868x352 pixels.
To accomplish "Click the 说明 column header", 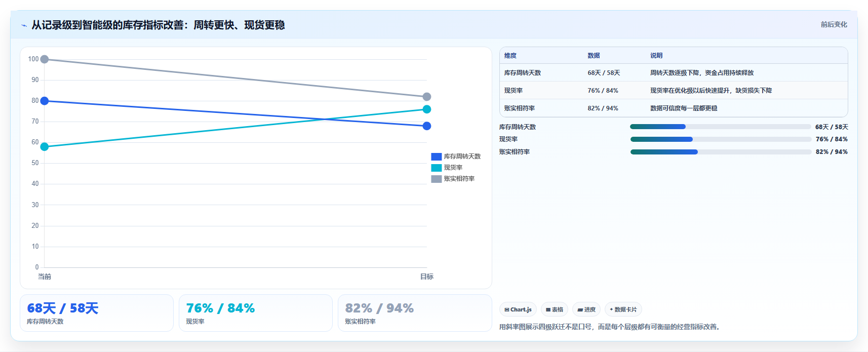I will 656,56.
